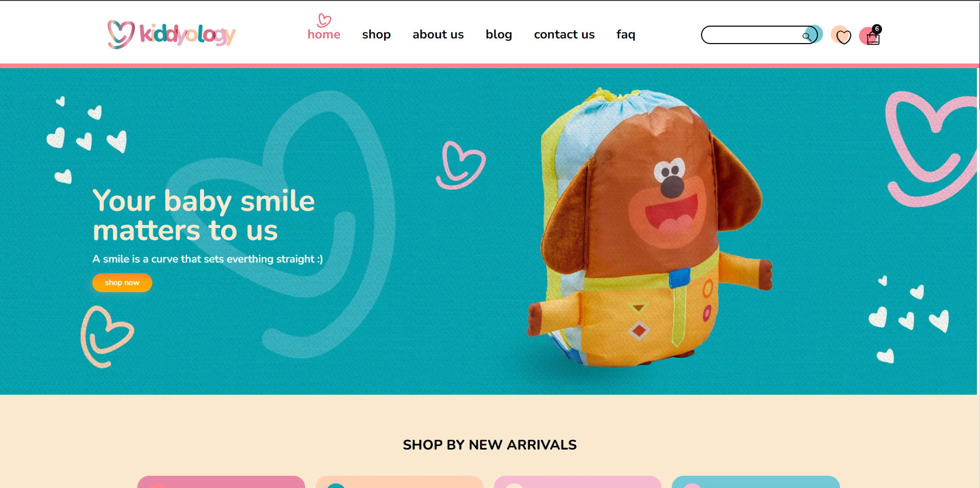Click the heart icon above home

(x=324, y=20)
